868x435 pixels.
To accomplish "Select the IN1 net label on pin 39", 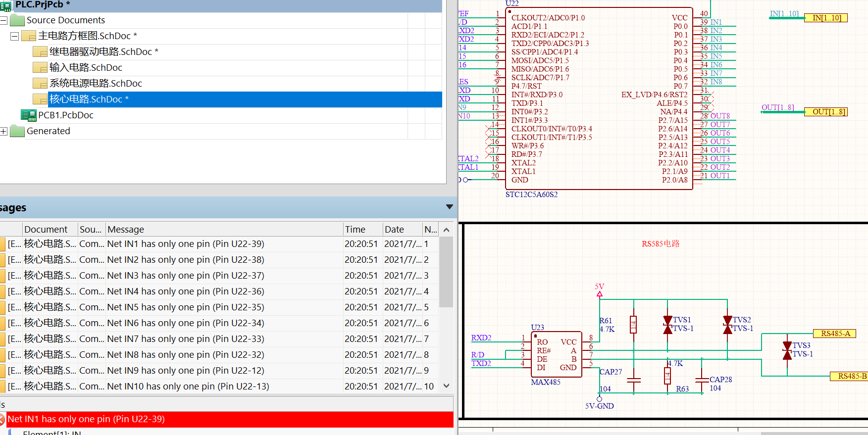I will coord(716,22).
